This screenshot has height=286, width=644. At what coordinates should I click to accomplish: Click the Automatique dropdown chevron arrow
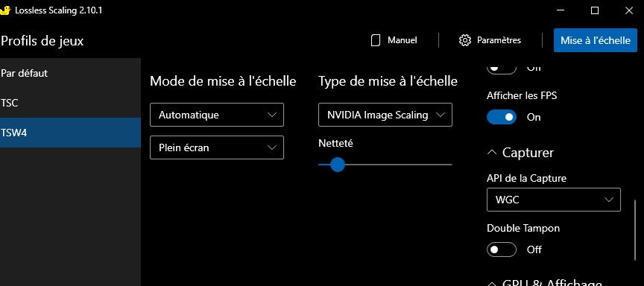tap(272, 115)
